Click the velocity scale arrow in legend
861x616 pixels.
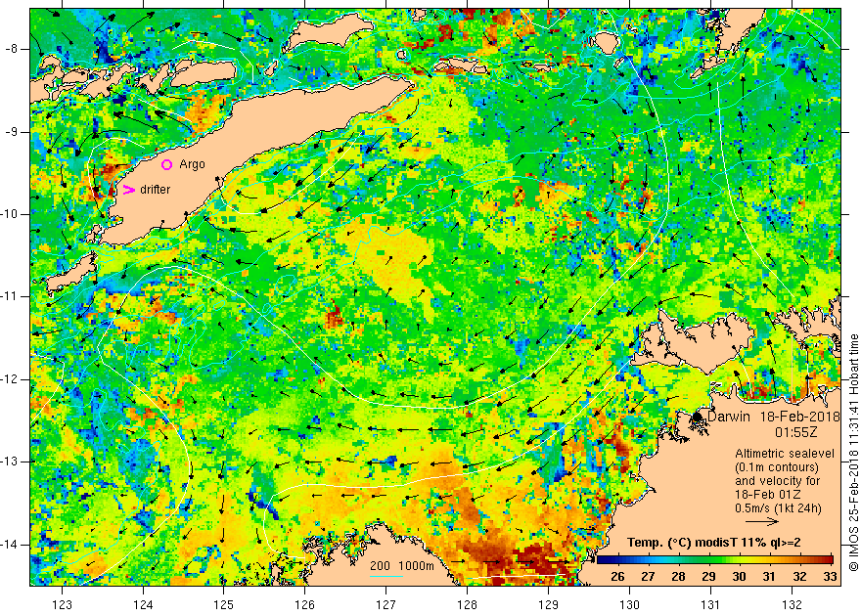761,522
